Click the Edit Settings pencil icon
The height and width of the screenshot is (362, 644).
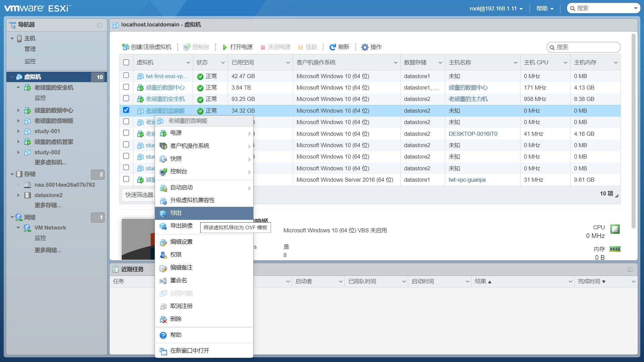point(163,242)
